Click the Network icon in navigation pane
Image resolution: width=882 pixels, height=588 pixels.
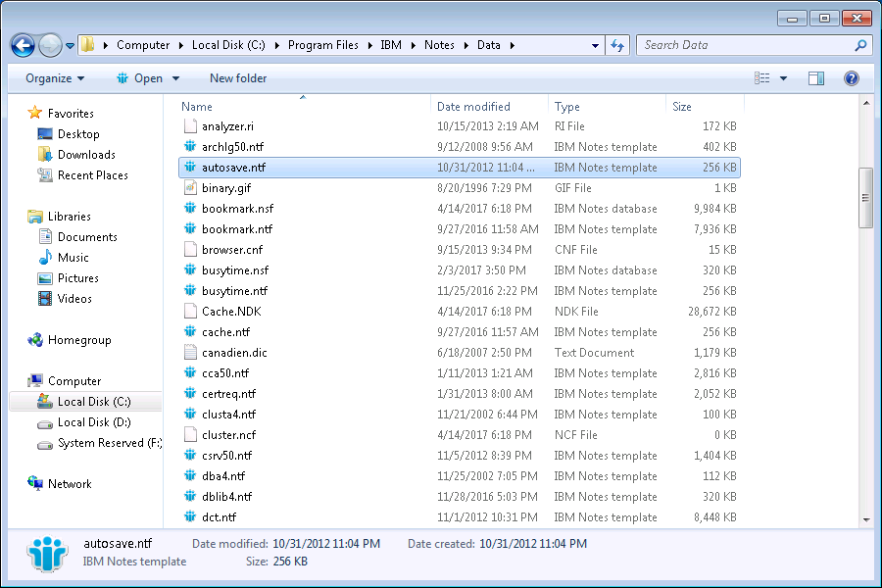point(35,484)
